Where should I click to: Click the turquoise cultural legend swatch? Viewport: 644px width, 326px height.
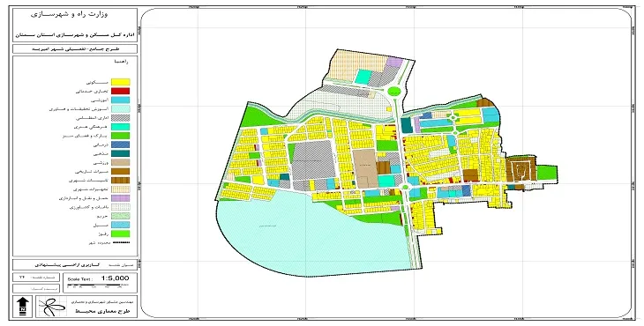pos(120,127)
